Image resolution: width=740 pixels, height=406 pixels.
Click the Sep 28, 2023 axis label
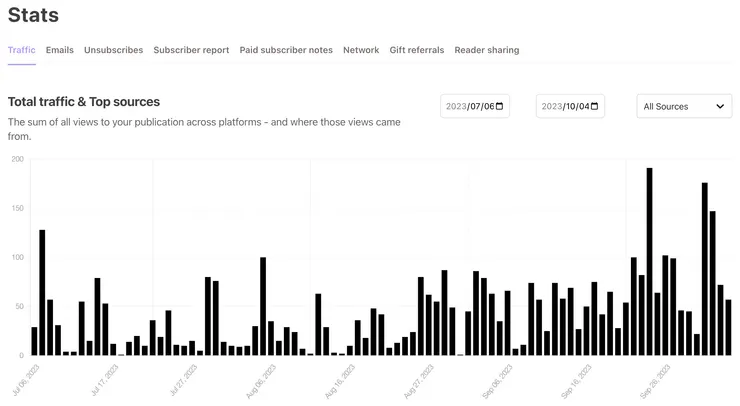click(655, 381)
